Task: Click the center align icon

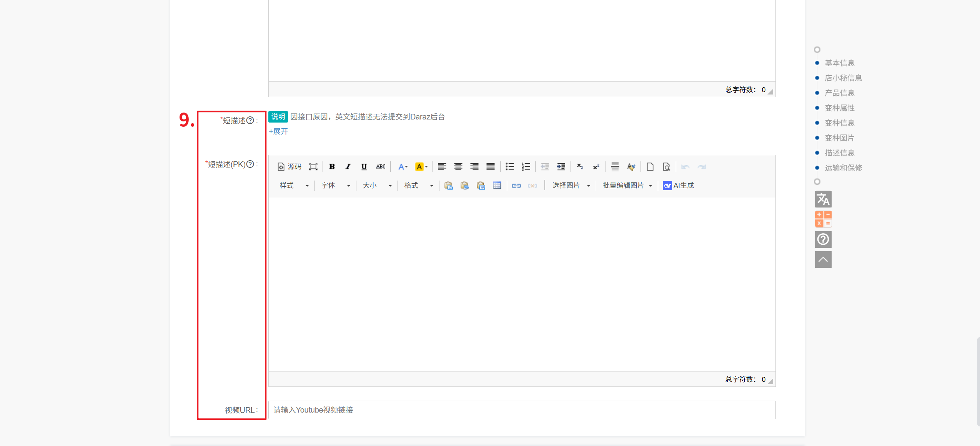Action: coord(458,166)
